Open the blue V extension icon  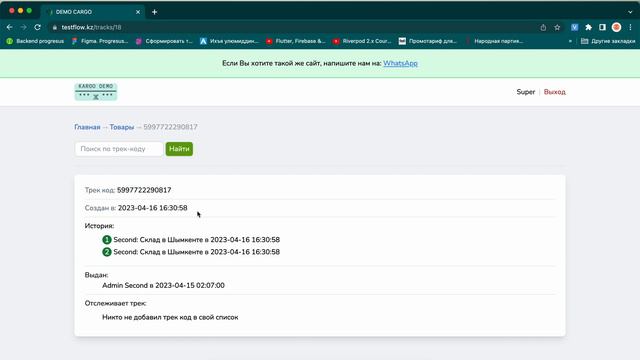pyautogui.click(x=574, y=27)
